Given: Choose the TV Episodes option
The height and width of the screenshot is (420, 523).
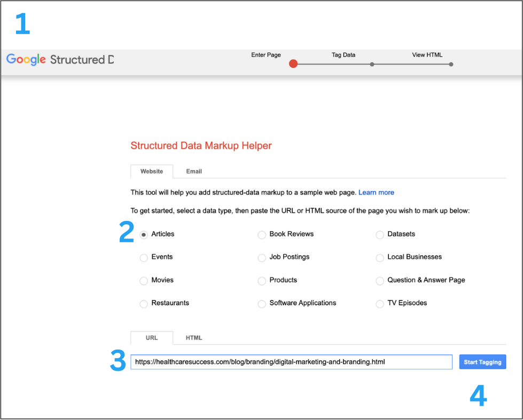Looking at the screenshot, I should click(380, 304).
